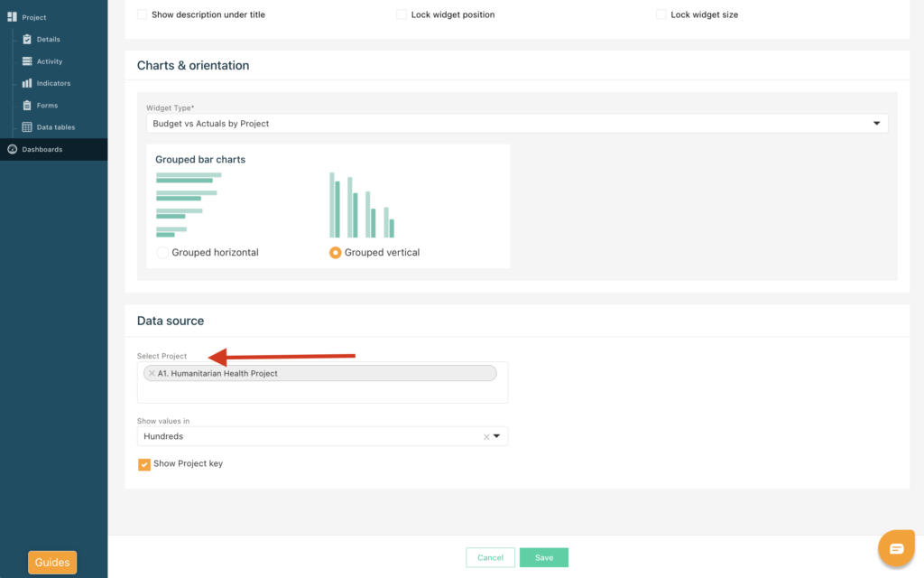Clear the Hundreds value selection

click(x=486, y=437)
